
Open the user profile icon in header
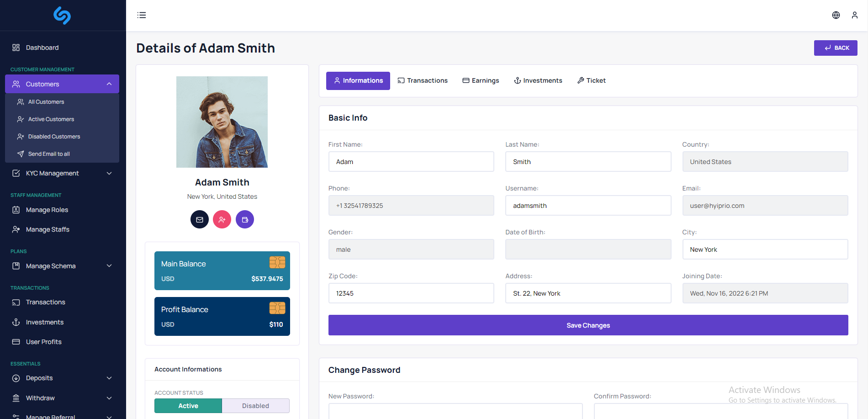pos(854,15)
